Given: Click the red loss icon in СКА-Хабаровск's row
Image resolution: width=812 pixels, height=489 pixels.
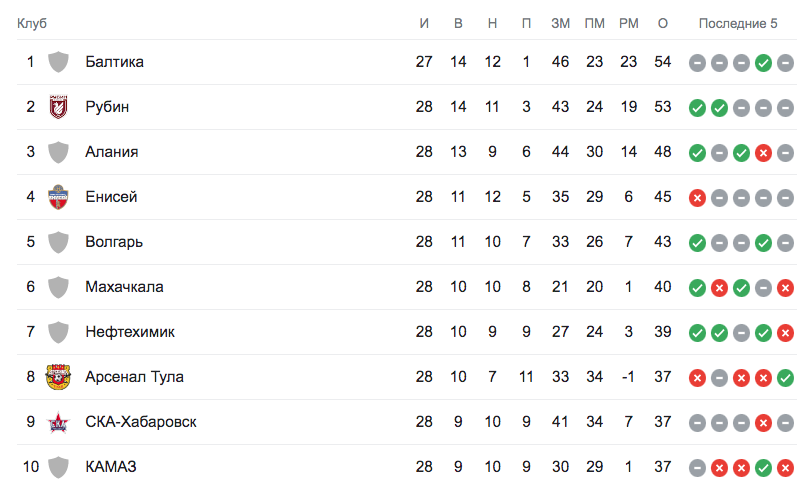Looking at the screenshot, I should pos(763,422).
